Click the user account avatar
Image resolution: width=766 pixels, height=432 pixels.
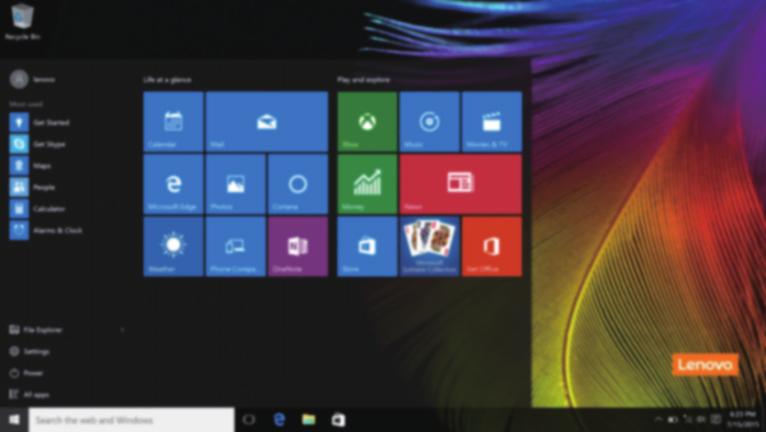pyautogui.click(x=19, y=79)
